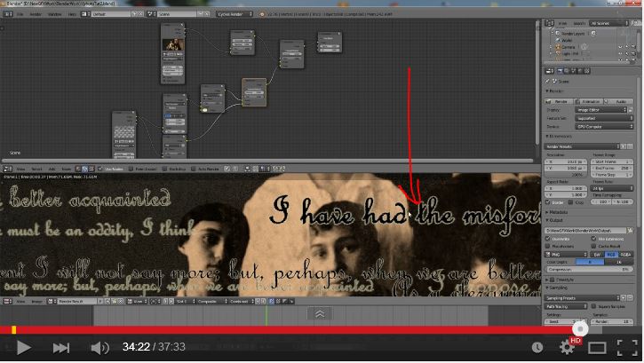Screen dimensions: 644x363
Task: Skip to the next video
Action: [x=60, y=348]
